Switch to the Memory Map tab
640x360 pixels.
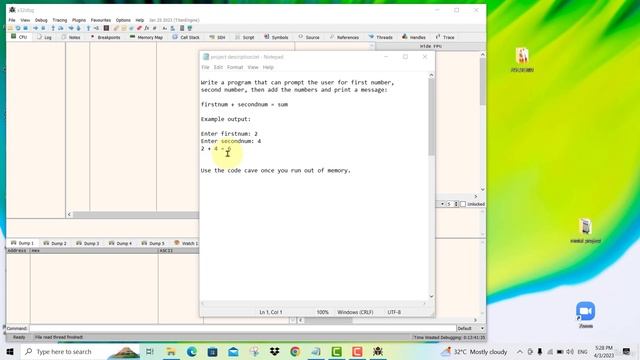pyautogui.click(x=146, y=37)
